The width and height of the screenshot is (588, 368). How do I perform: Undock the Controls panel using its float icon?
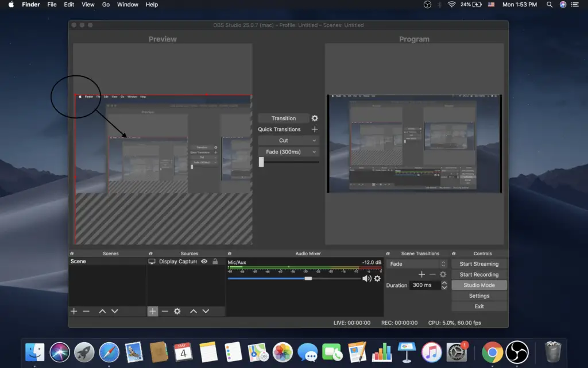454,254
